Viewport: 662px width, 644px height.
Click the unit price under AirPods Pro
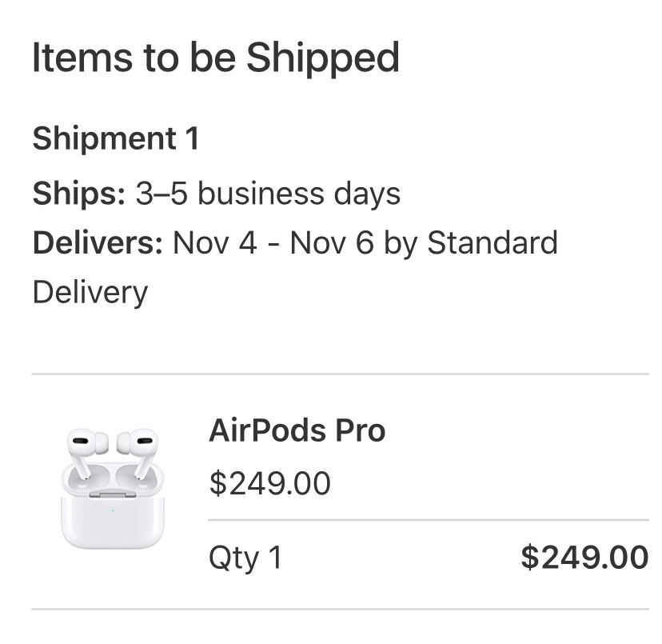(x=269, y=483)
